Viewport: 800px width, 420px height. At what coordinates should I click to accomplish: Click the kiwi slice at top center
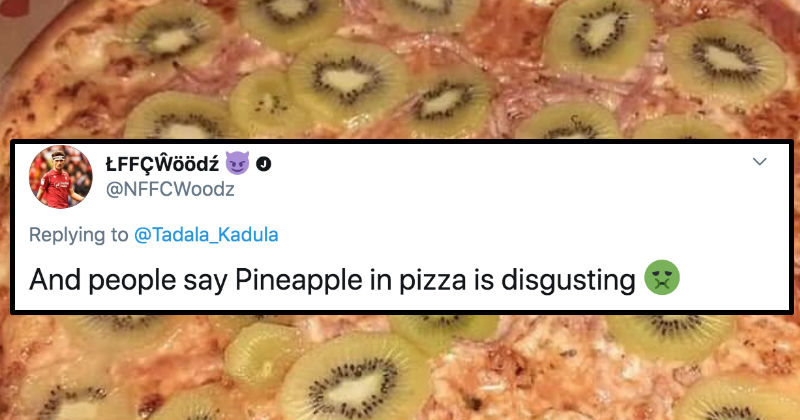pyautogui.click(x=348, y=81)
